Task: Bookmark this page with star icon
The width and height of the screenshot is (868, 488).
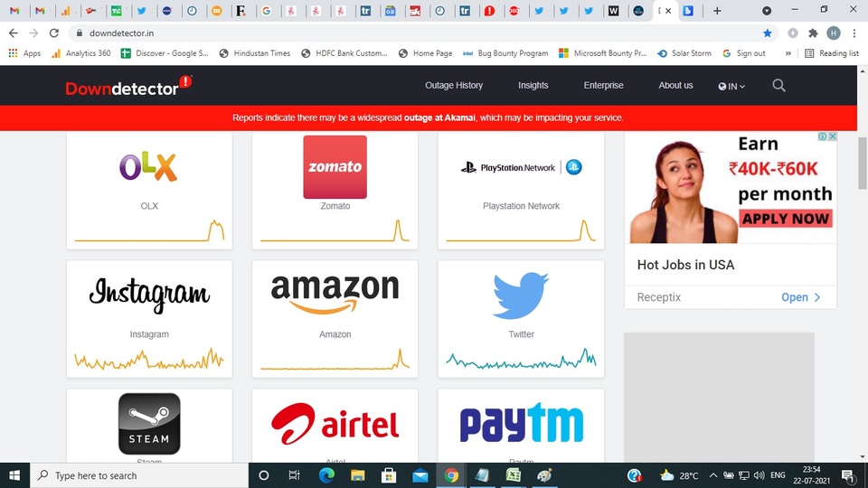Action: (768, 33)
